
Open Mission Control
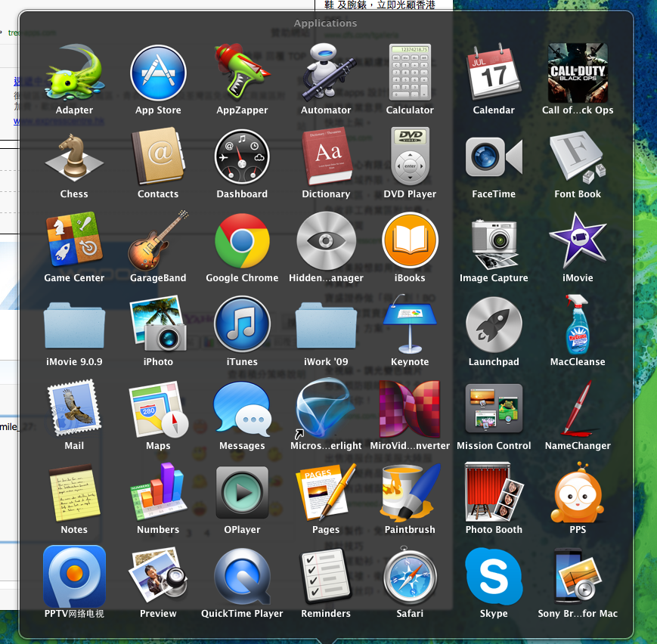pyautogui.click(x=494, y=408)
